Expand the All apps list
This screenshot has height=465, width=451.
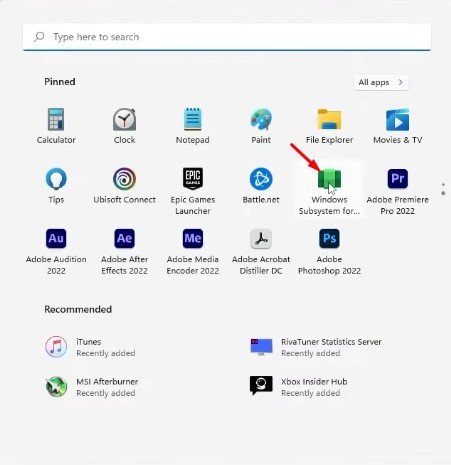[x=381, y=82]
